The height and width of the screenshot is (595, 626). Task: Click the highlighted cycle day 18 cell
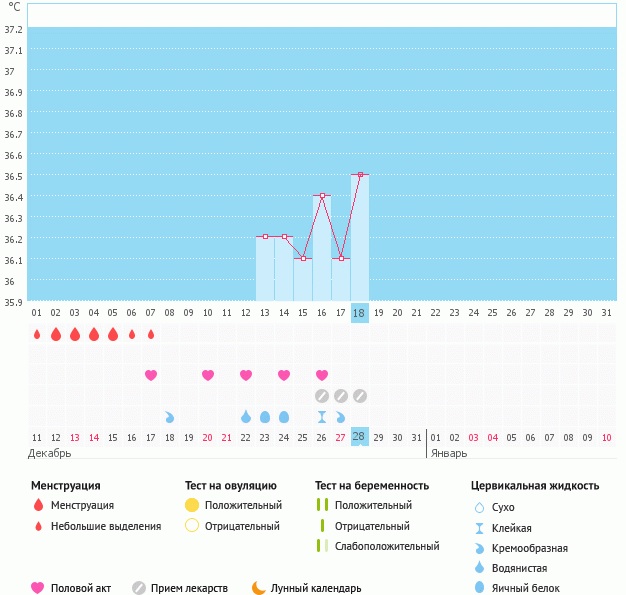point(360,313)
